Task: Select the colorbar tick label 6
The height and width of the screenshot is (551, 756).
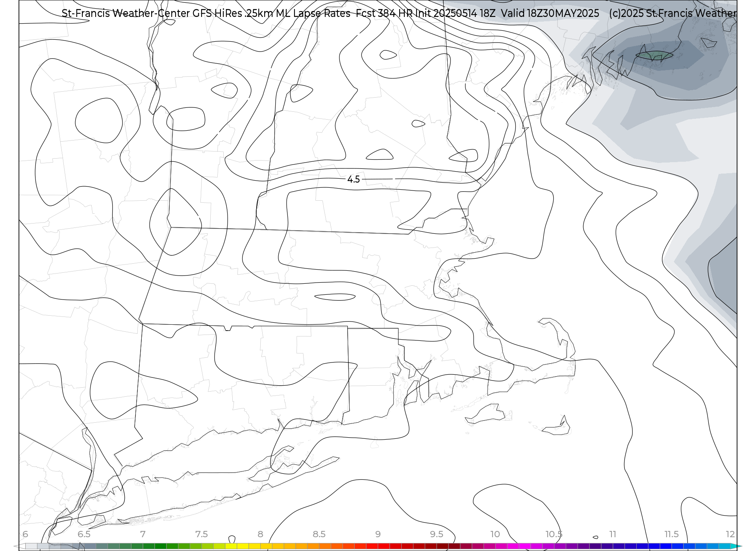Action: 25,534
